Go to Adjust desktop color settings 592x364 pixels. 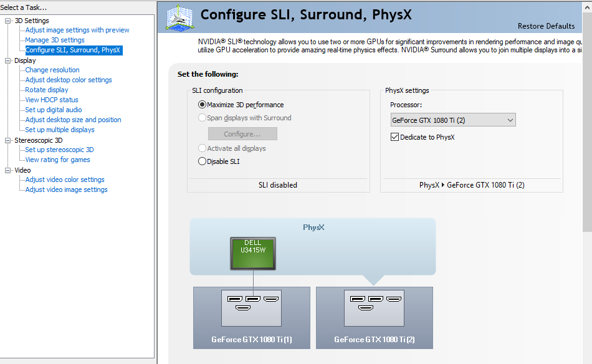pos(69,80)
